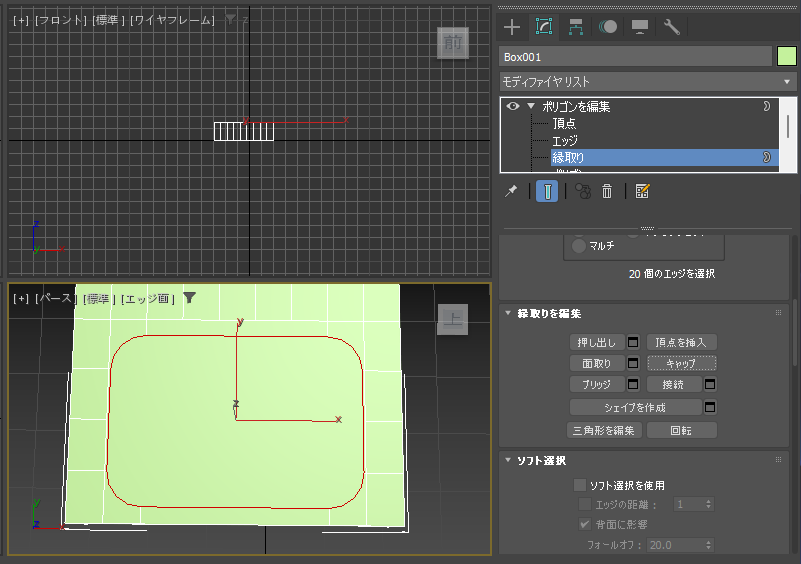Select the 頂点 sub-object level

[564, 124]
